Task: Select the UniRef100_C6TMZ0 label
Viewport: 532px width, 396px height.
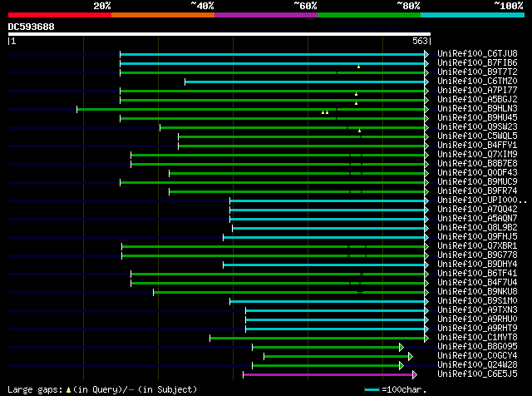Action: (x=477, y=82)
